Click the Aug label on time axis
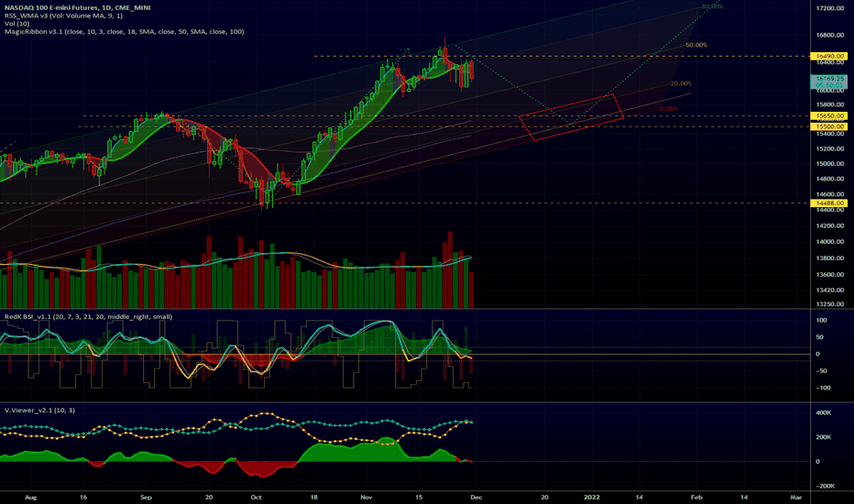 coord(31,498)
